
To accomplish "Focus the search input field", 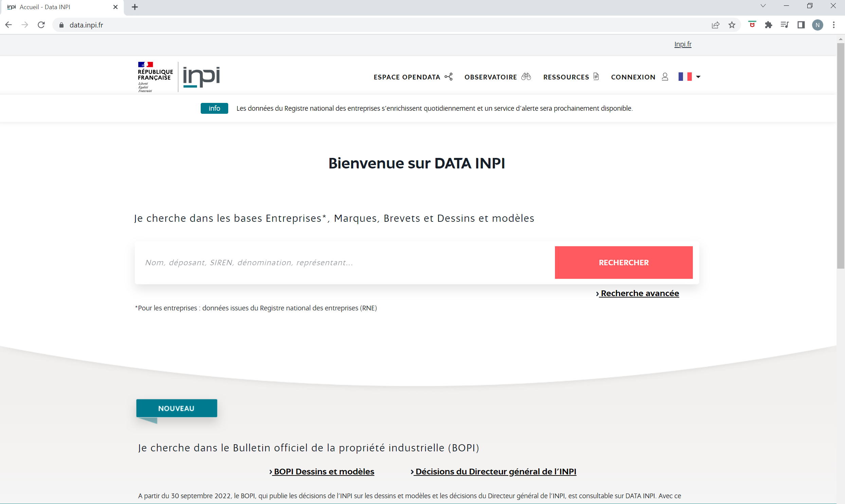I will pos(345,263).
